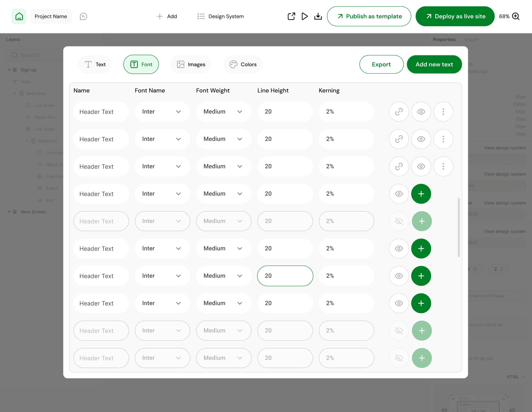Toggle eye visibility in third font row
The image size is (532, 412).
[421, 166]
